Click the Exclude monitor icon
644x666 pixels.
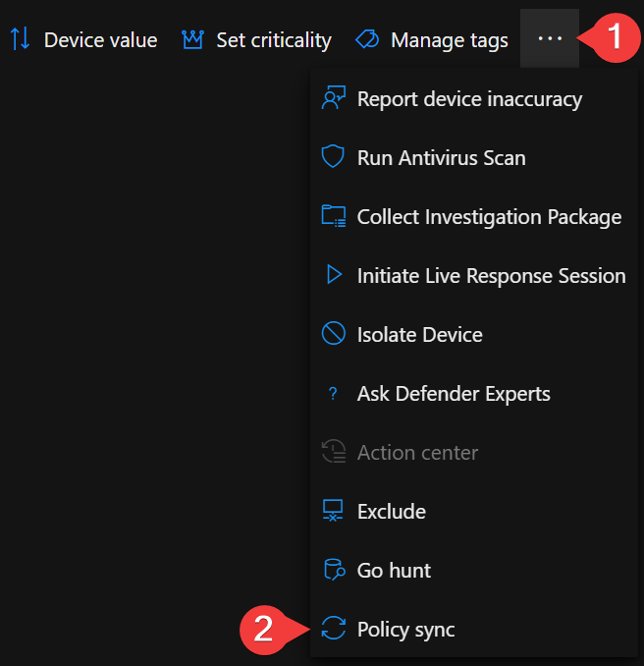tap(333, 510)
